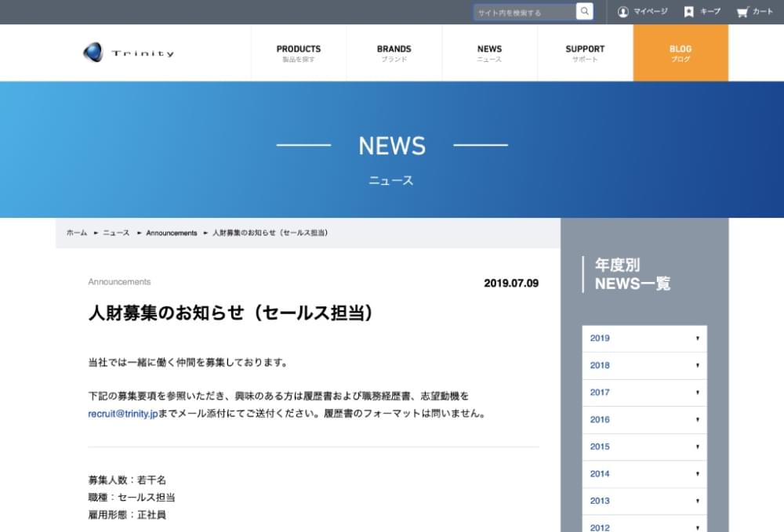This screenshot has width=784, height=532.
Task: Click the Trinity logo
Action: [x=129, y=52]
